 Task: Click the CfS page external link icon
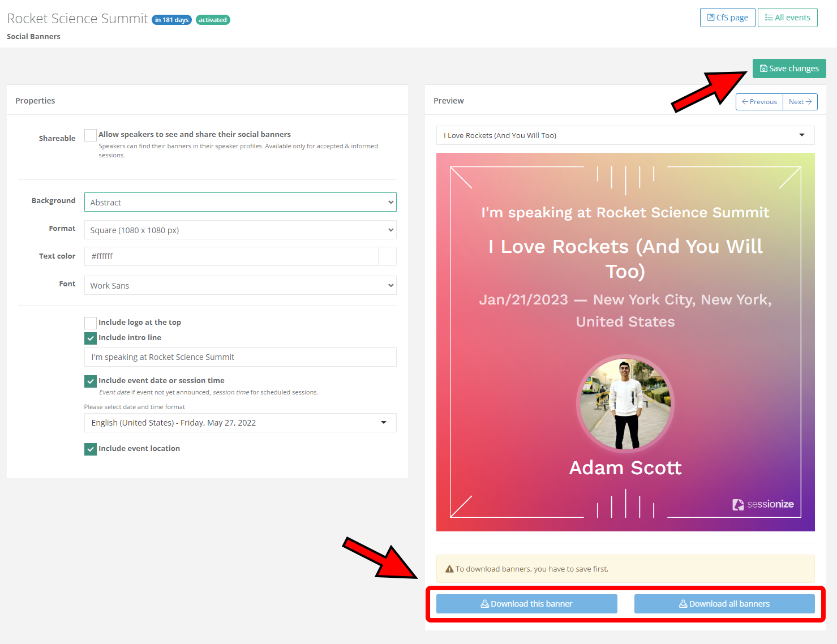tap(711, 18)
